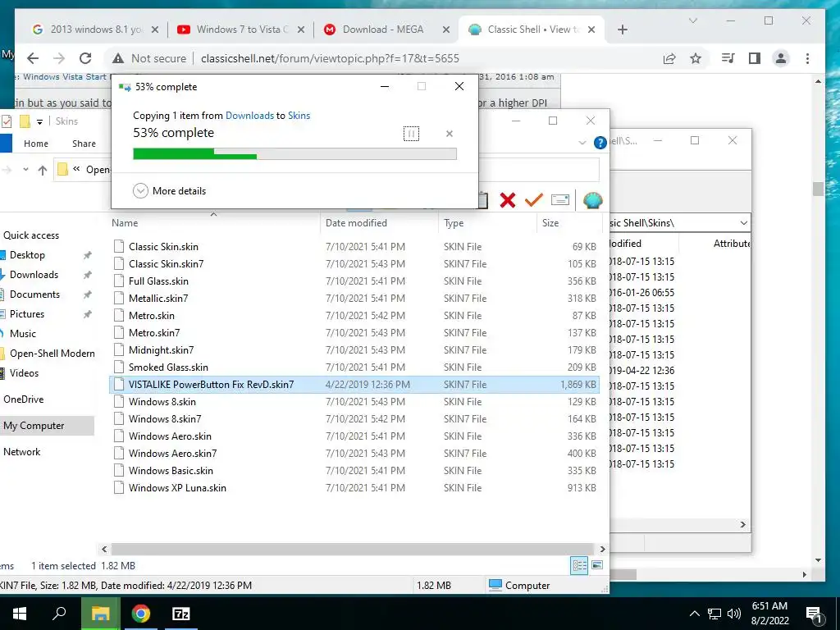Click the copy progress bar
This screenshot has height=630, width=840.
click(294, 154)
